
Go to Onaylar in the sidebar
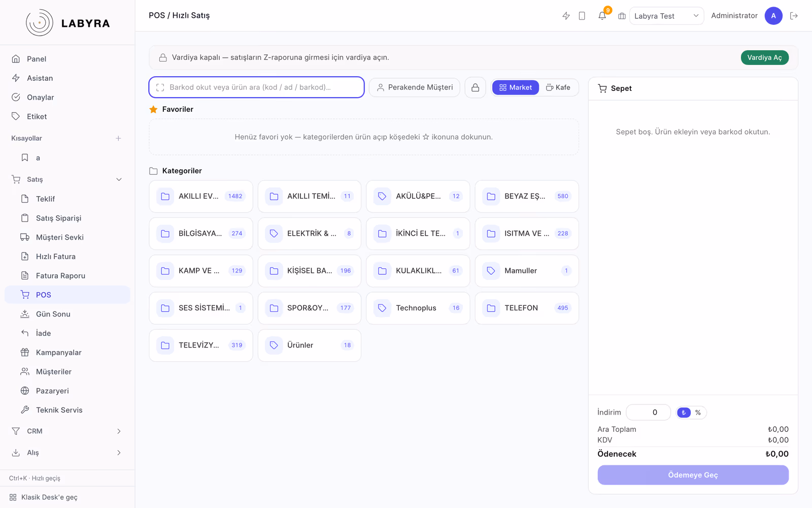[67, 98]
